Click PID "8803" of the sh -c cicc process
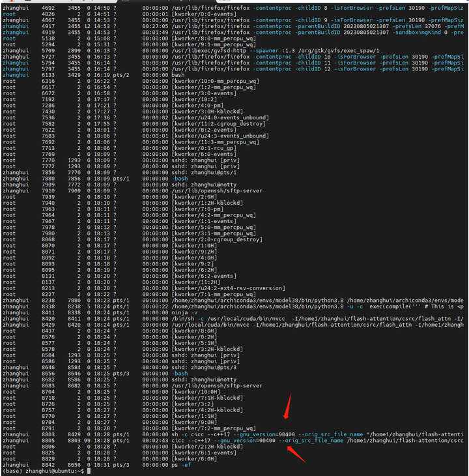The image size is (469, 476). tap(48, 434)
